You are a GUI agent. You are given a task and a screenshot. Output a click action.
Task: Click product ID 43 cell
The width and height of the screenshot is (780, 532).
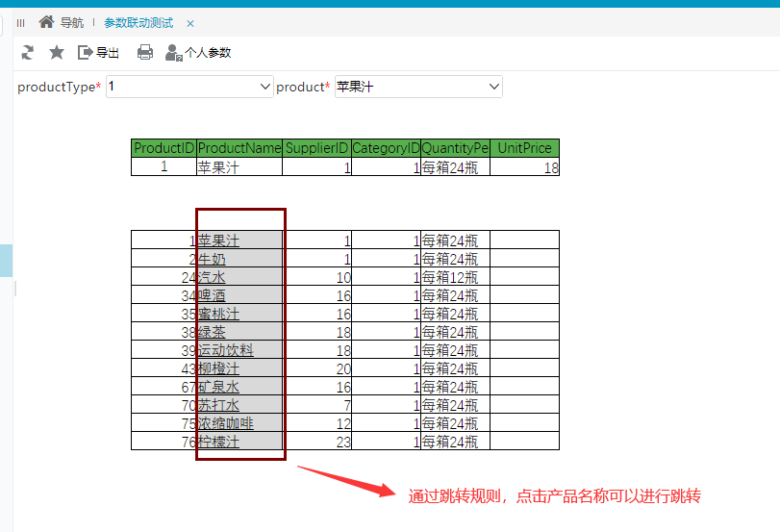164,368
